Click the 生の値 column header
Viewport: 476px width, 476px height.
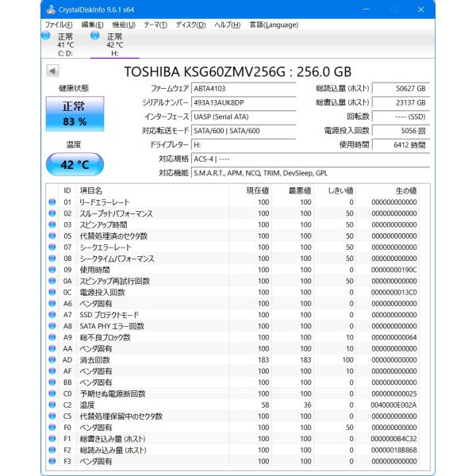(387, 190)
